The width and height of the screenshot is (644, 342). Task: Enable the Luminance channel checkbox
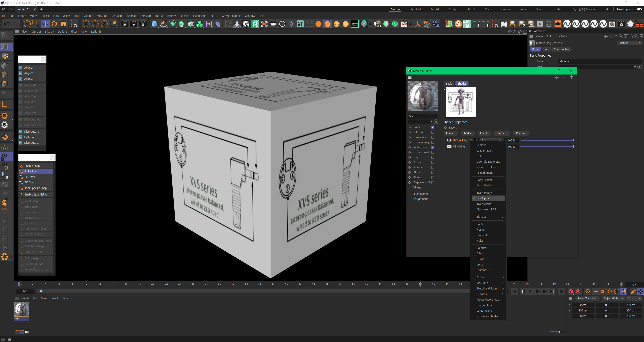pos(433,137)
